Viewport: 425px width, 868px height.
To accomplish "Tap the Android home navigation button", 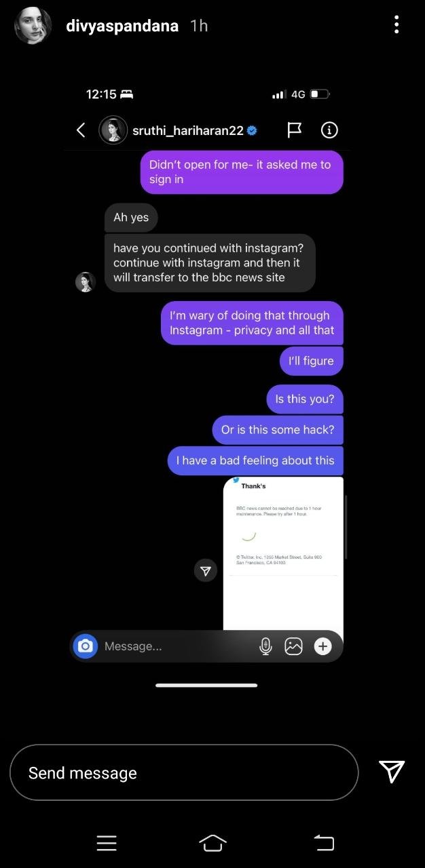I will pos(212,843).
